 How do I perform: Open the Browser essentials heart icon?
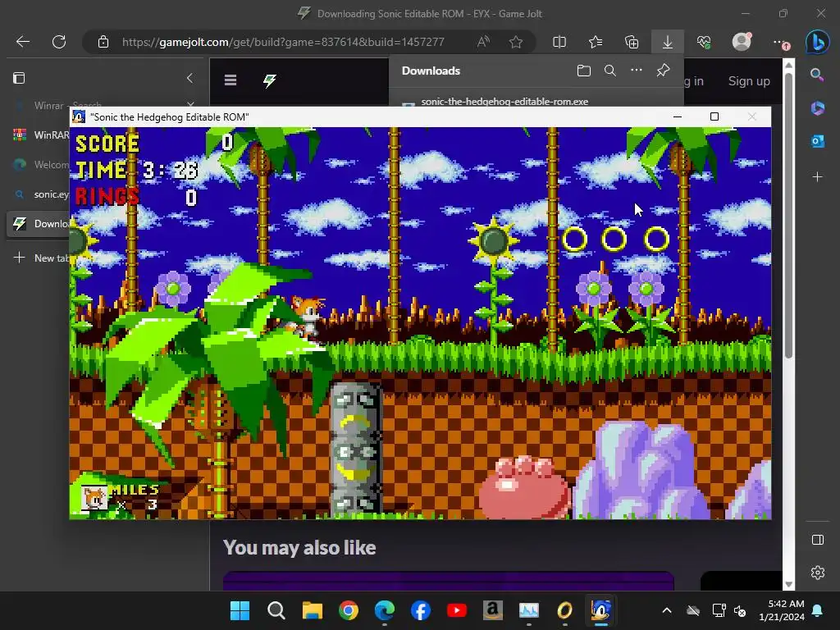coord(704,42)
